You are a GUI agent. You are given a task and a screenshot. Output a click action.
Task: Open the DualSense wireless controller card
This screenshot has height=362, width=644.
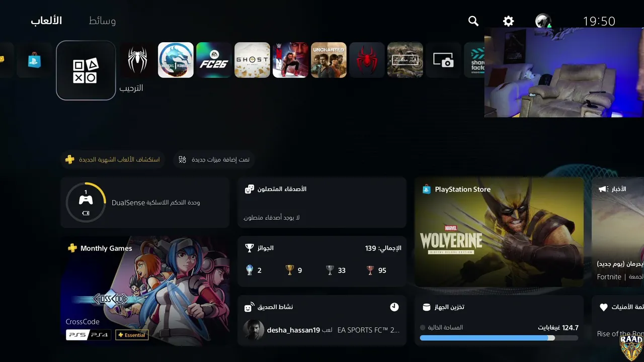[x=145, y=203]
